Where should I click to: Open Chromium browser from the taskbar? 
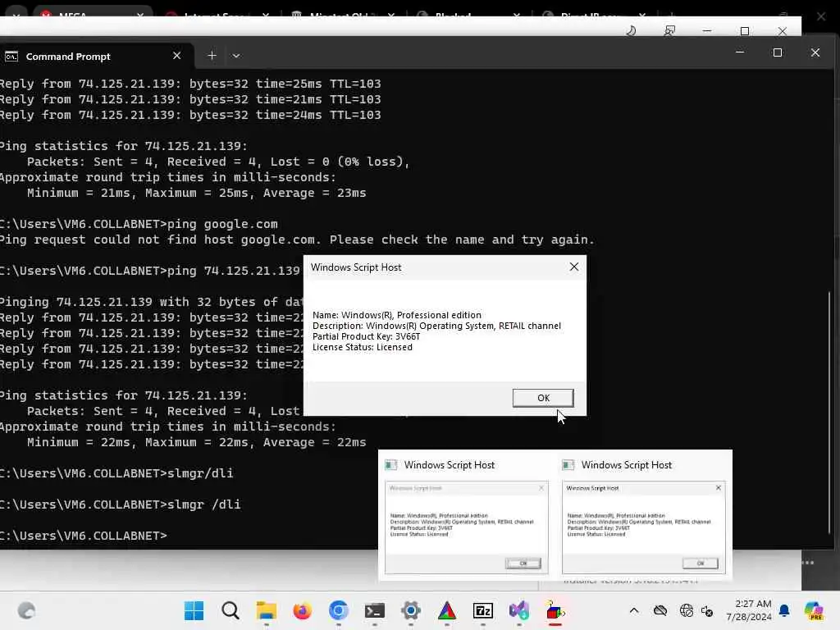339,610
